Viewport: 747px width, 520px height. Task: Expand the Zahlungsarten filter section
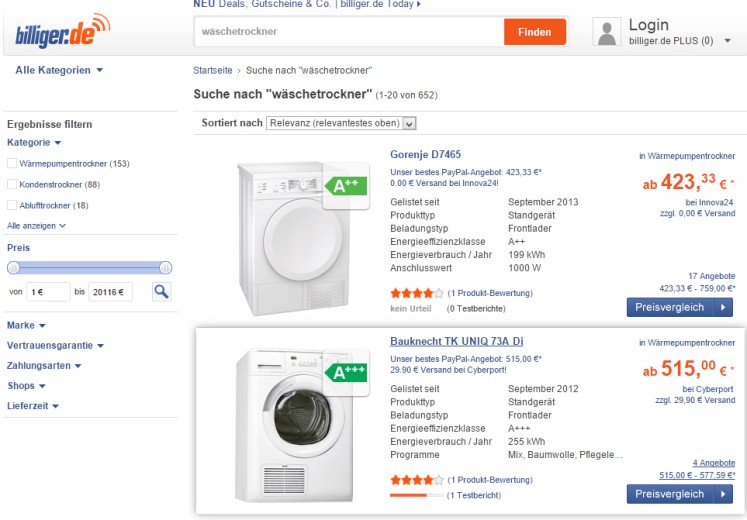point(44,365)
